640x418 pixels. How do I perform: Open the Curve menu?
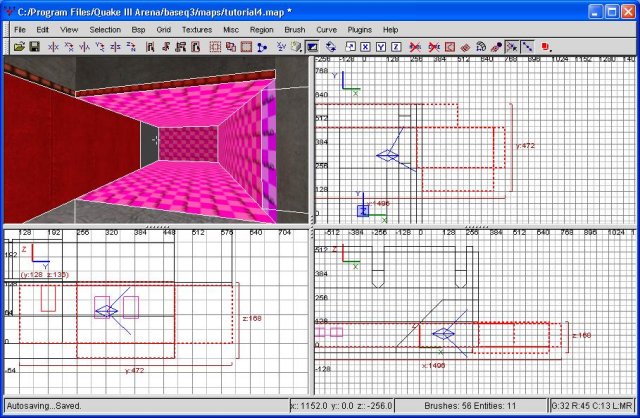coord(327,30)
